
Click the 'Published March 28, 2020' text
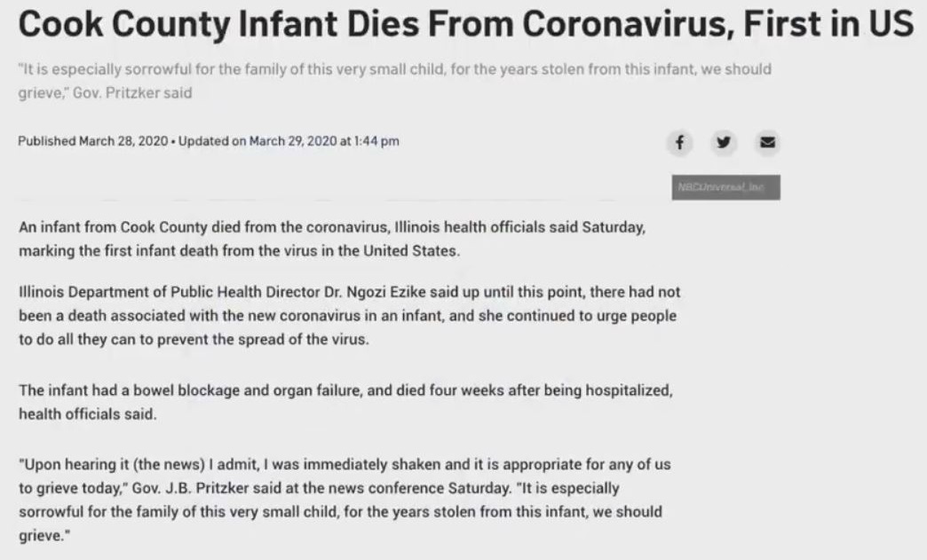pos(93,141)
